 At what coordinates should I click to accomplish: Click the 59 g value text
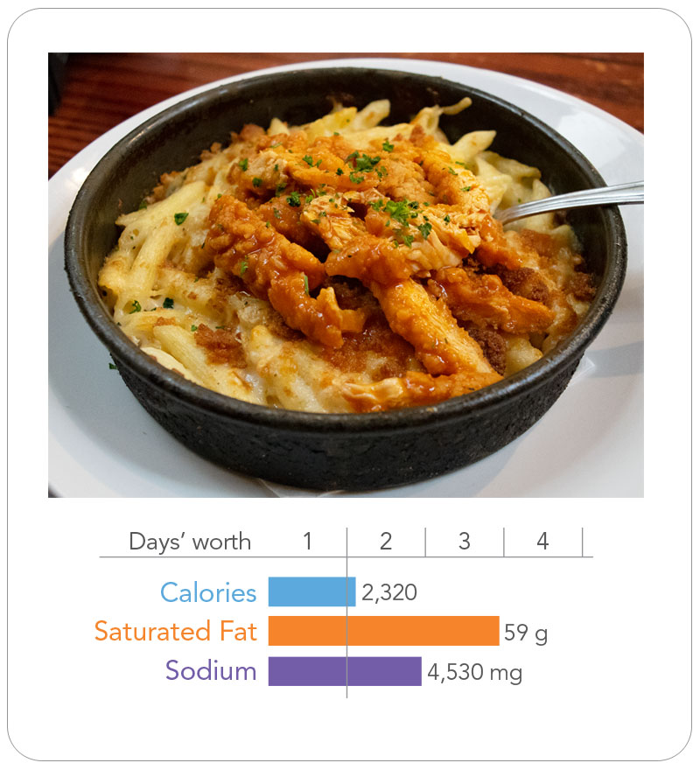click(x=526, y=632)
